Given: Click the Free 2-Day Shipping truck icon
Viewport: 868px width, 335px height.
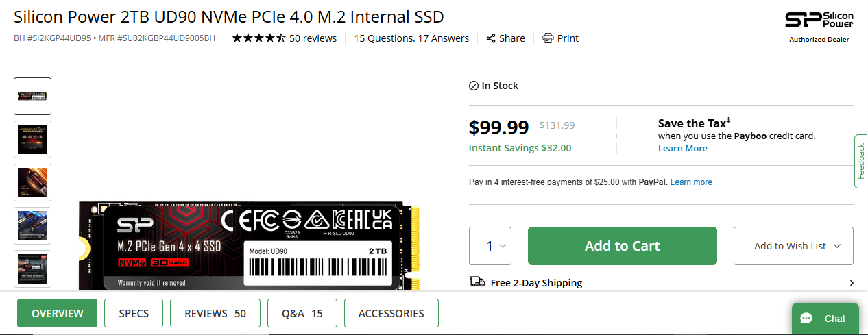Looking at the screenshot, I should click(477, 282).
